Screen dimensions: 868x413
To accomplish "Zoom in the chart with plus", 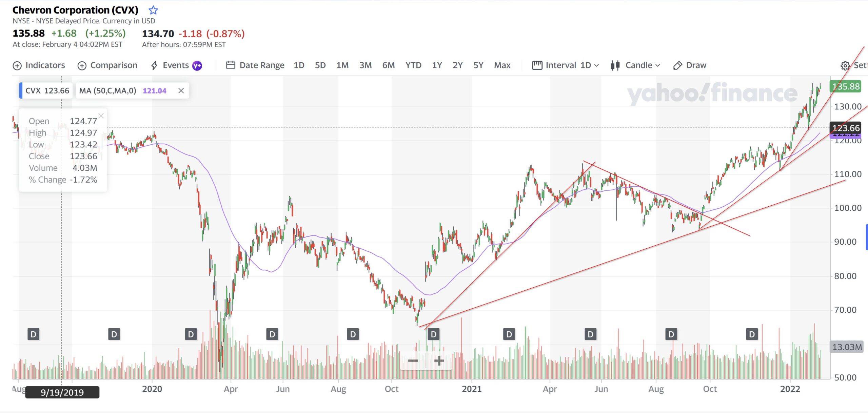I will tap(439, 361).
